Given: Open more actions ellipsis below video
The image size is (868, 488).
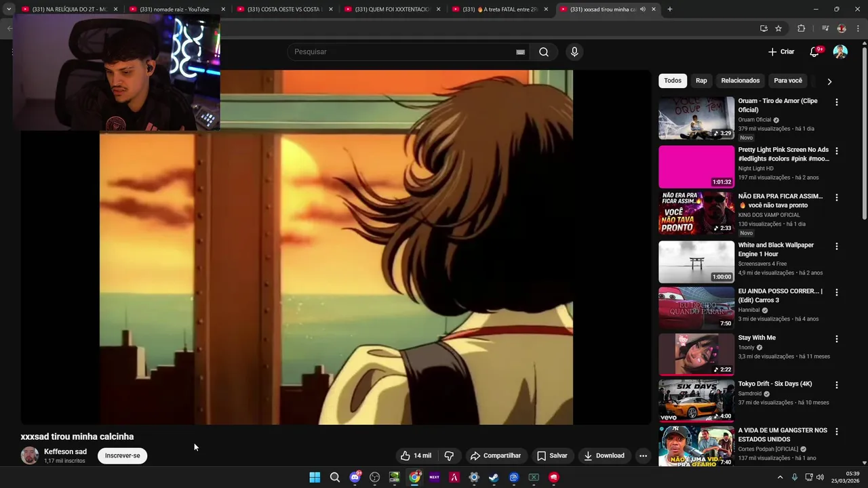Looking at the screenshot, I should click(643, 455).
